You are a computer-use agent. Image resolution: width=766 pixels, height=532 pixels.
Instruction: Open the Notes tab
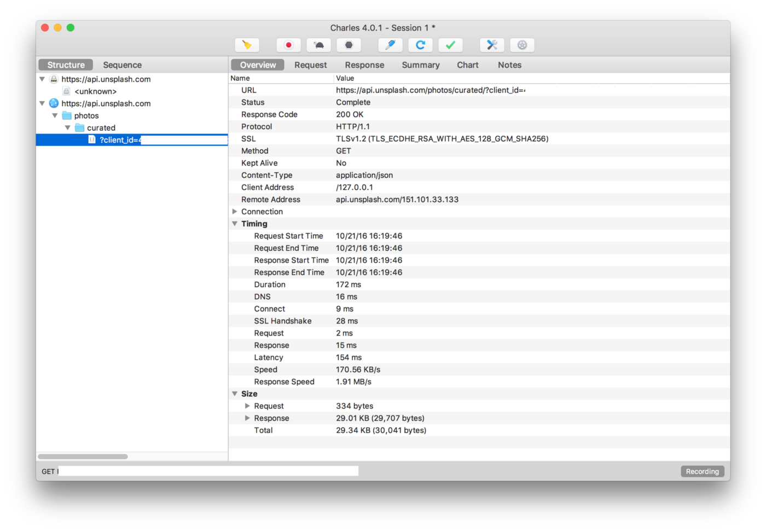[509, 65]
